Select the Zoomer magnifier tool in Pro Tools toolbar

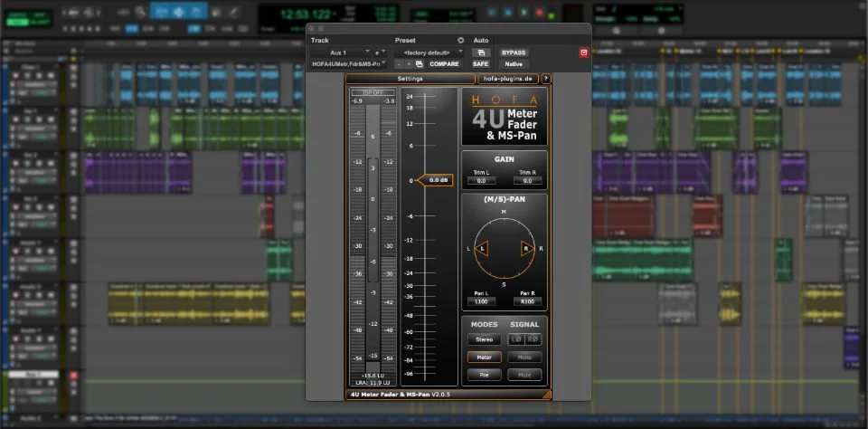pyautogui.click(x=141, y=12)
